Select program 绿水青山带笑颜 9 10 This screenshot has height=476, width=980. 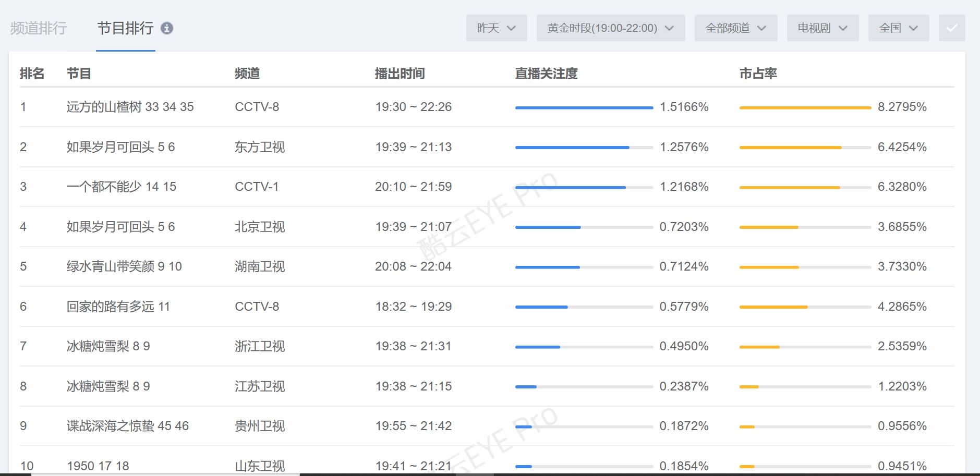pyautogui.click(x=124, y=266)
